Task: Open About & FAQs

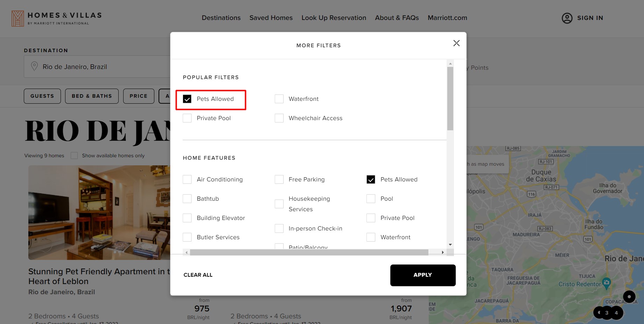Action: point(397,18)
